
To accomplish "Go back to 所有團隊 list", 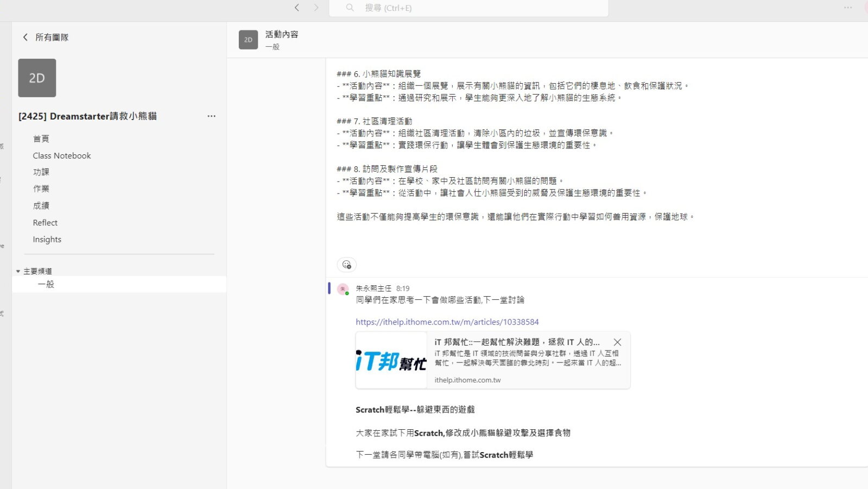I will (46, 37).
